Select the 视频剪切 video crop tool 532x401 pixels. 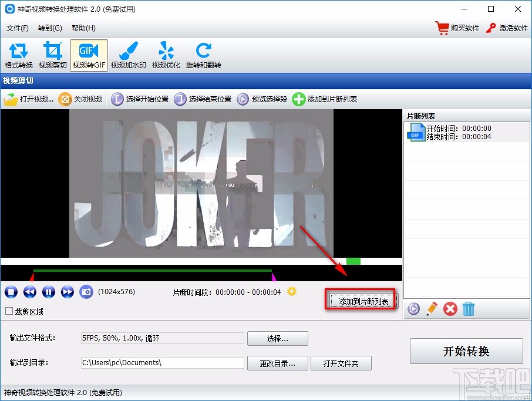(53, 55)
